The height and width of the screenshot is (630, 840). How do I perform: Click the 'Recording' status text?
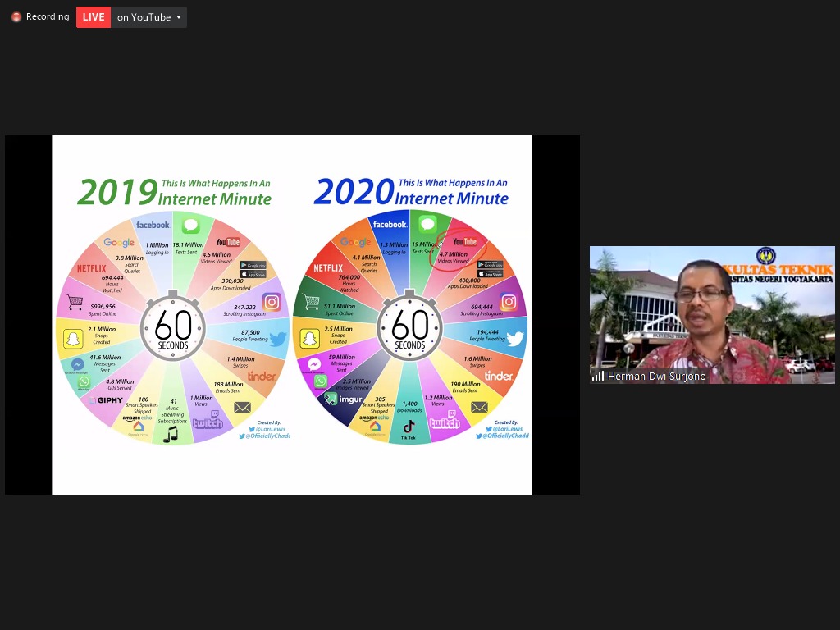pyautogui.click(x=48, y=16)
